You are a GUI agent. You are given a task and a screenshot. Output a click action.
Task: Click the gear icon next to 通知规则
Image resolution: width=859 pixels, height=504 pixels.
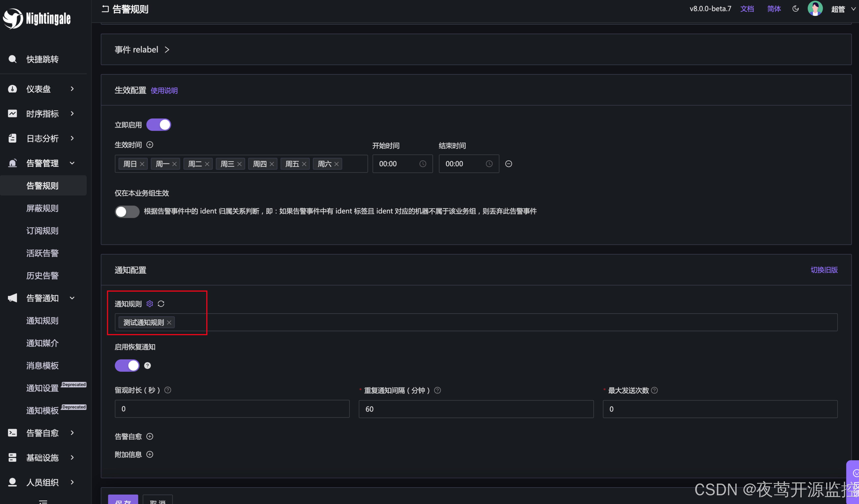pos(150,304)
